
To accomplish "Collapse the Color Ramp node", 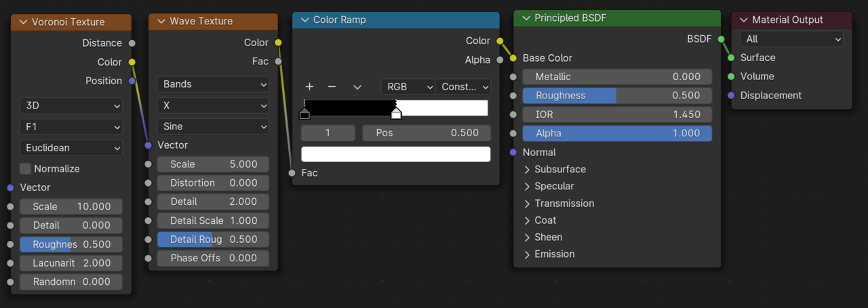I will [304, 20].
